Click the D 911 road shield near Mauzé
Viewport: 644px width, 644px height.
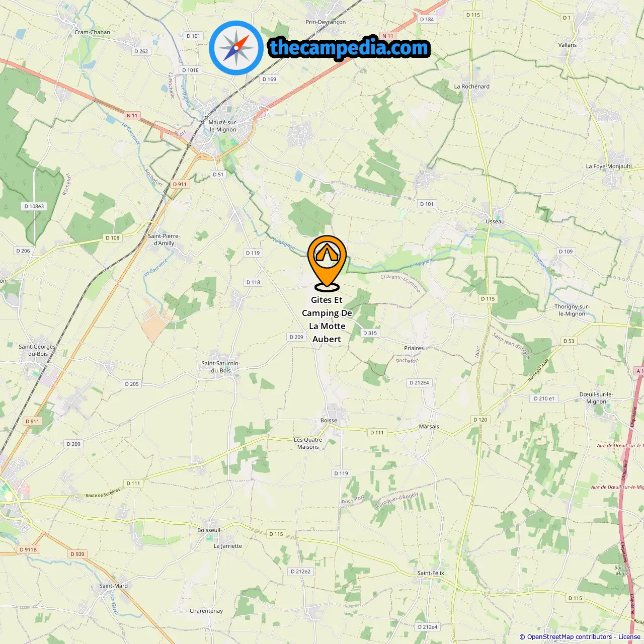(180, 184)
